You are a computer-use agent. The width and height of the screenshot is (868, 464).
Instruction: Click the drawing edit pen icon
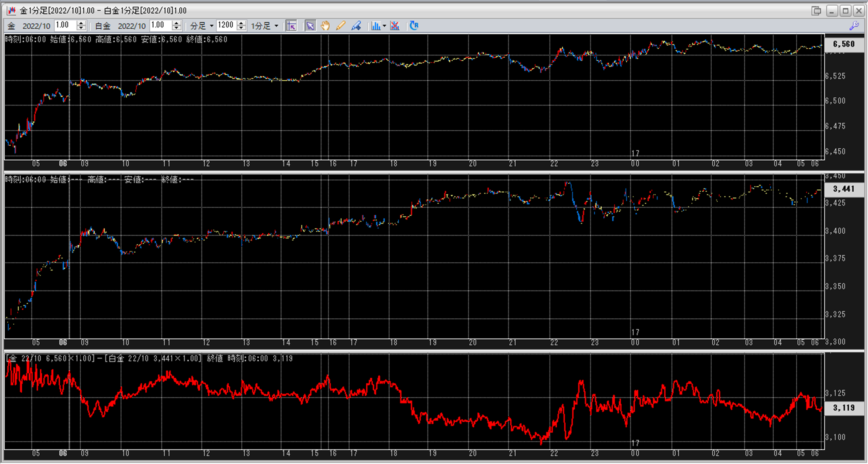[x=356, y=26]
